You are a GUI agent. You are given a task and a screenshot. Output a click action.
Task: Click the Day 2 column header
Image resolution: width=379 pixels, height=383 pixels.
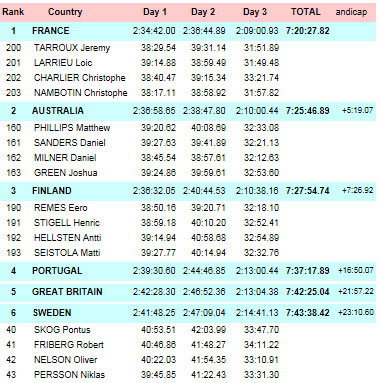pos(203,12)
